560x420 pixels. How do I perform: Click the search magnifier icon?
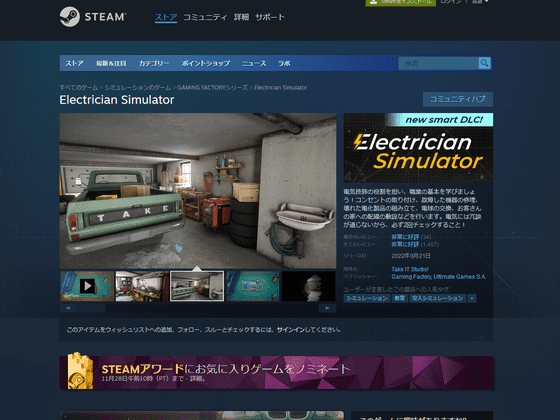(484, 63)
